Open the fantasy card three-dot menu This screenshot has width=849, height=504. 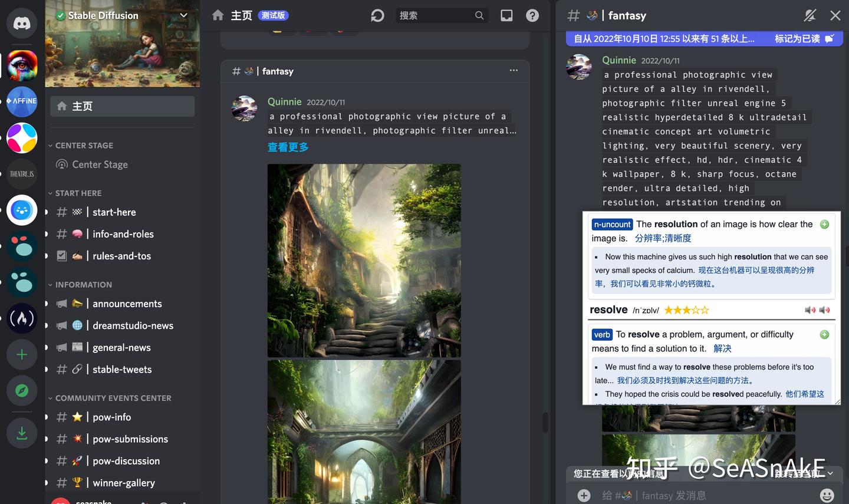tap(514, 70)
